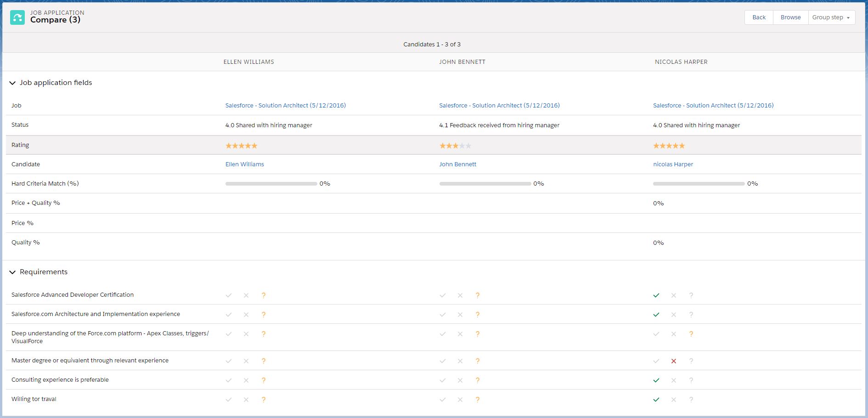This screenshot has width=868, height=418.
Task: Open the nicolas Harper candidate link
Action: pyautogui.click(x=673, y=164)
